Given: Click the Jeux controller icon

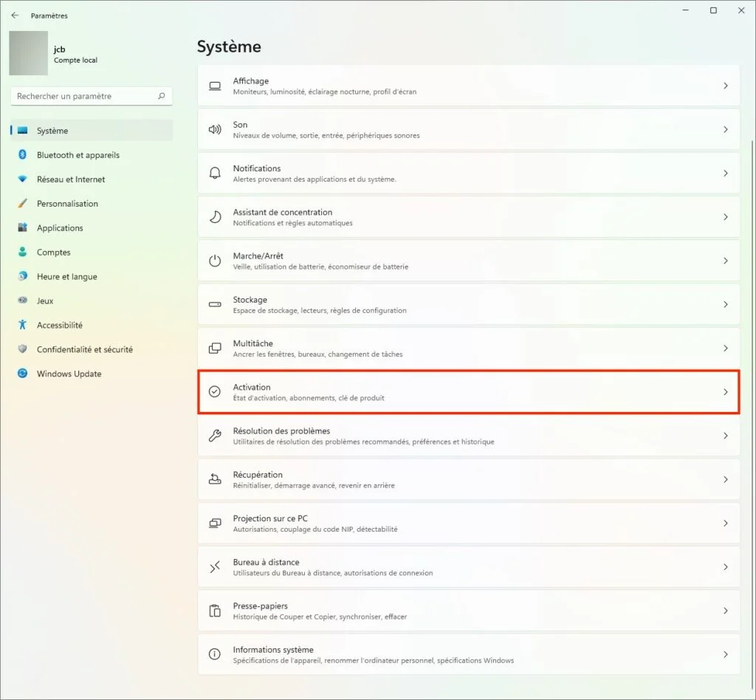Looking at the screenshot, I should pos(22,301).
